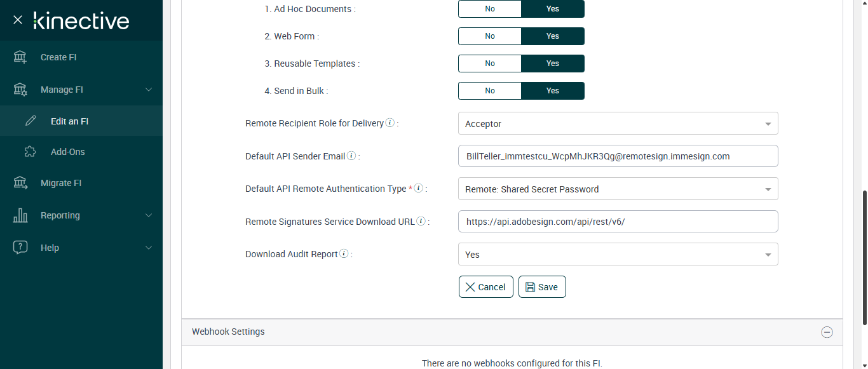Click the Download Audit Report info icon
This screenshot has width=868, height=369.
[344, 253]
